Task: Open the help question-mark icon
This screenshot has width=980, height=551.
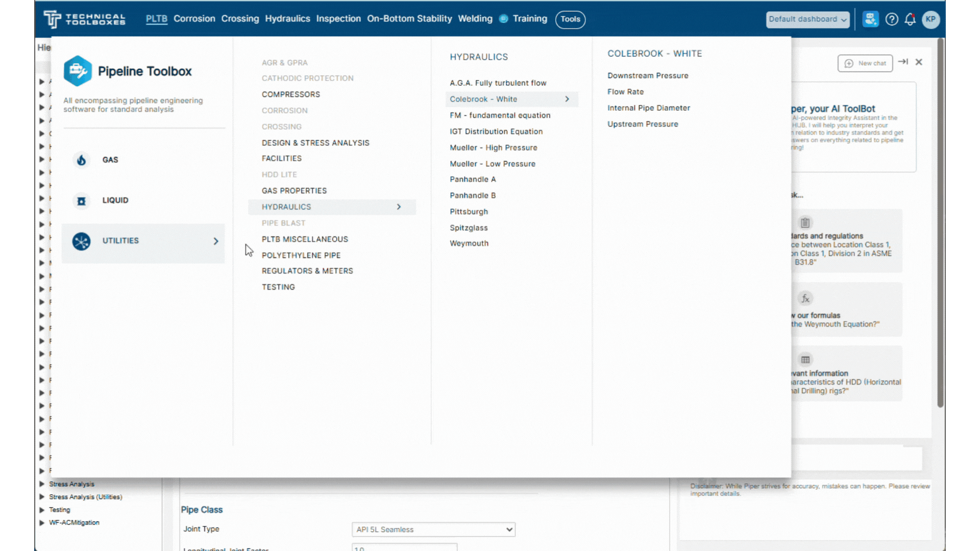Action: [892, 19]
